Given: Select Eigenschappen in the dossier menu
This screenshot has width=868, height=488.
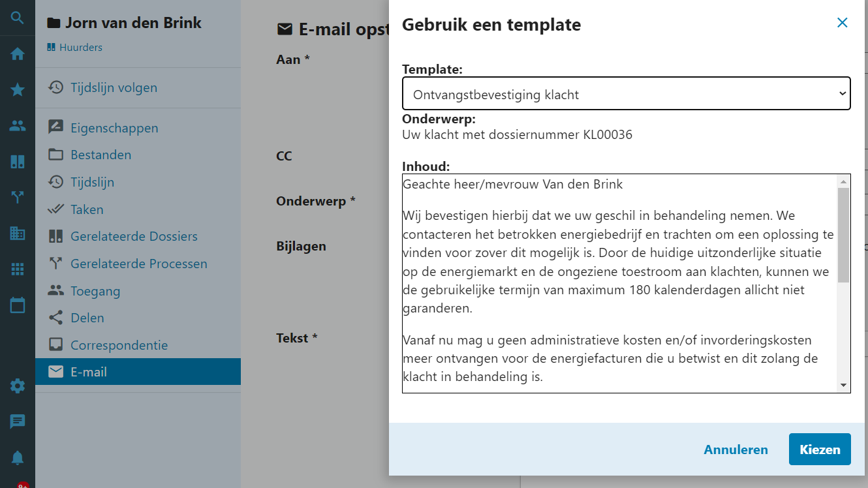Looking at the screenshot, I should [x=114, y=128].
